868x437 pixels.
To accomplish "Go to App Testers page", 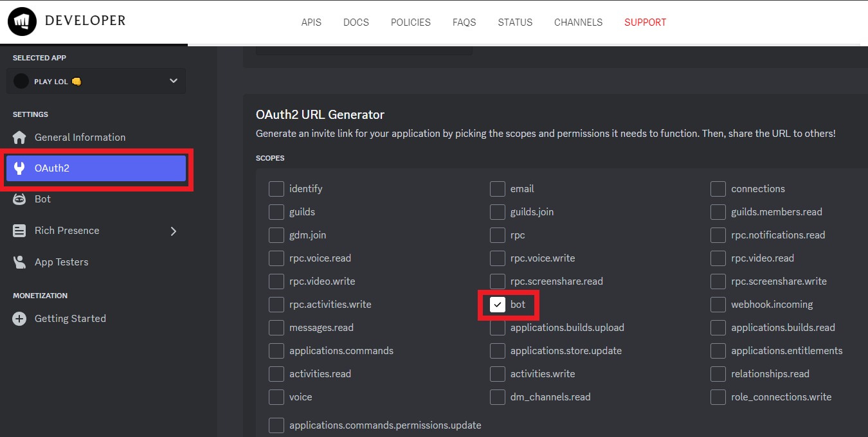I will click(x=96, y=262).
